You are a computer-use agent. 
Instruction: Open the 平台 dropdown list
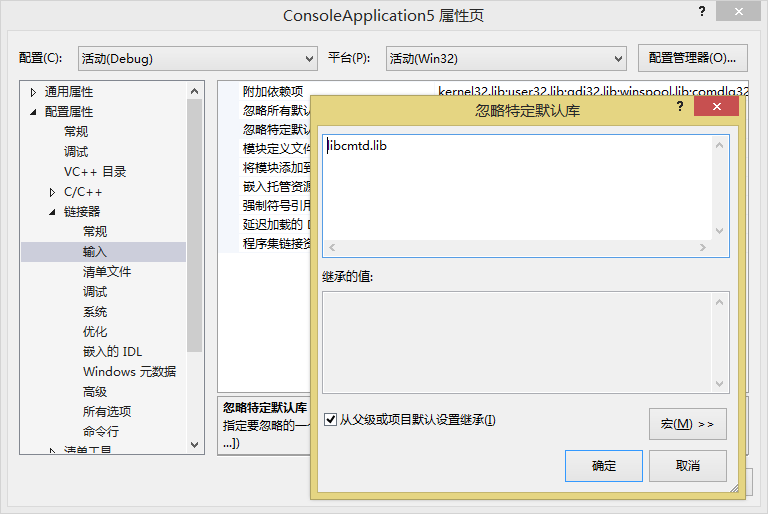tap(506, 59)
